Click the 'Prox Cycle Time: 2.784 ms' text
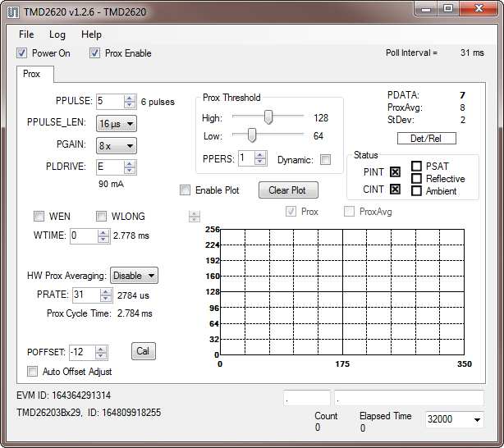The height and width of the screenshot is (448, 504). tap(99, 313)
